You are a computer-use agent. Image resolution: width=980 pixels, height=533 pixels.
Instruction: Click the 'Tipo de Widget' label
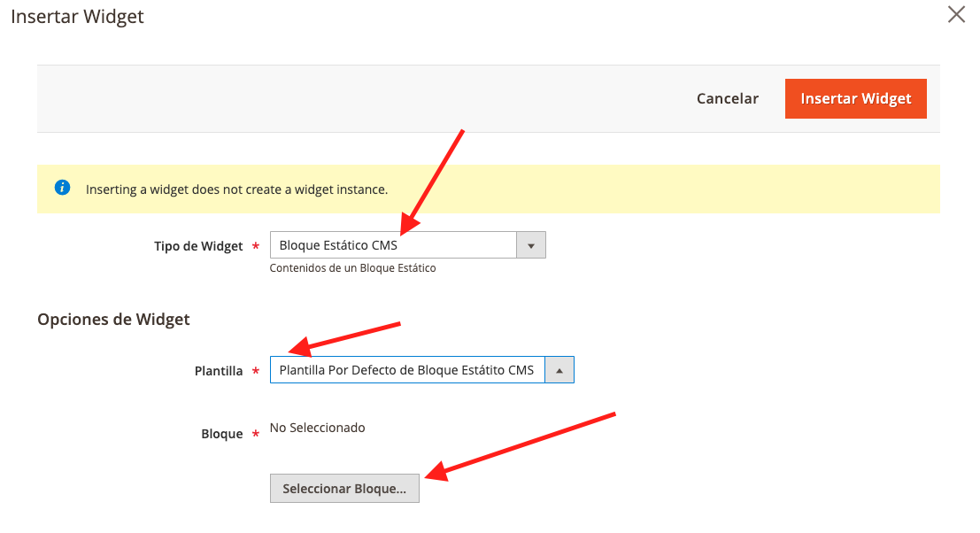(x=198, y=246)
